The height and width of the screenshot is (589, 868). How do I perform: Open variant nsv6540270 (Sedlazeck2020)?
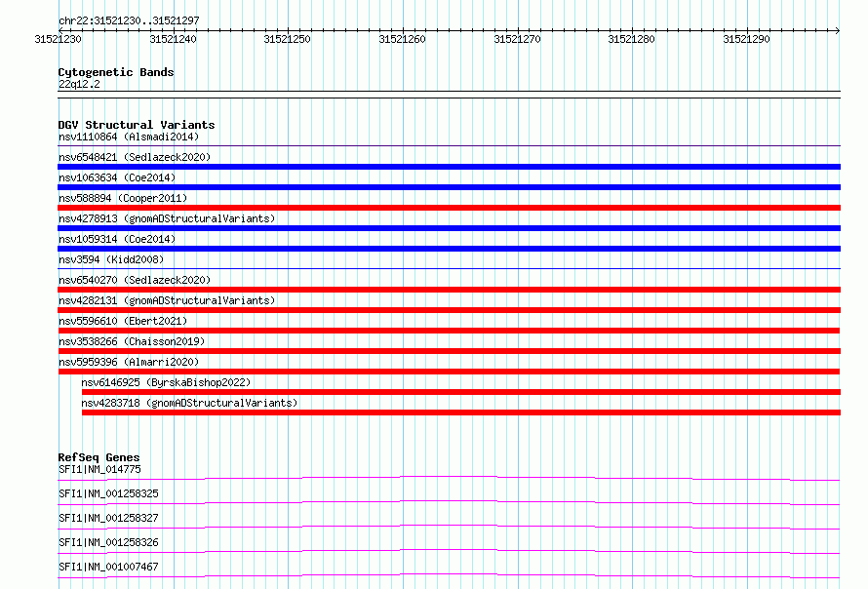pyautogui.click(x=135, y=280)
